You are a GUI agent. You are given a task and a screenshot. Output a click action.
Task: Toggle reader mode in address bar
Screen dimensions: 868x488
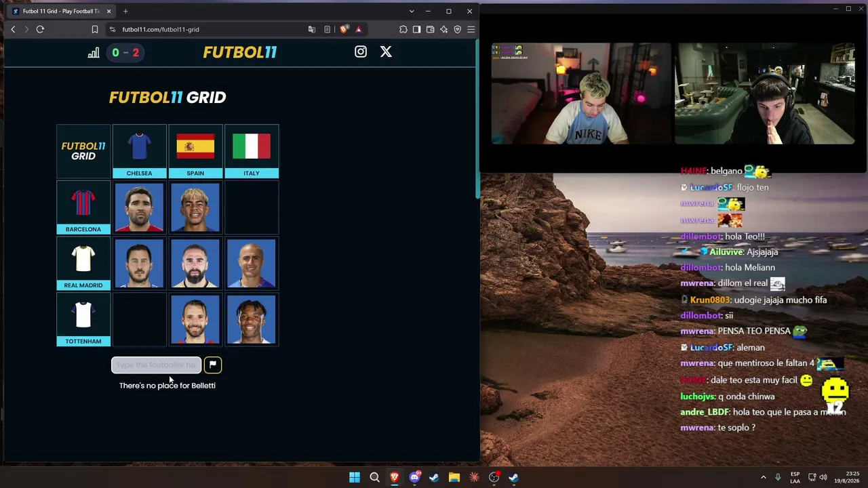pos(328,29)
